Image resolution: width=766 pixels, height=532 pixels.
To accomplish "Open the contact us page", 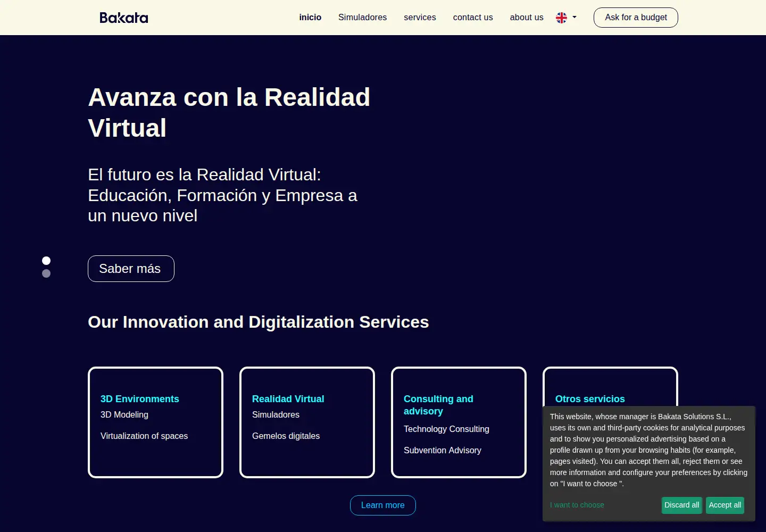I will tap(473, 18).
